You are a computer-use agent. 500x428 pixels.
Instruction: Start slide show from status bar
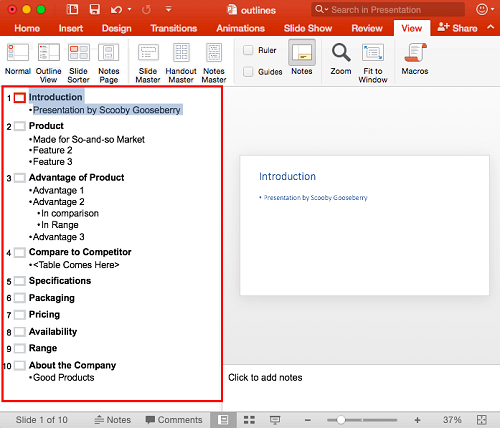[275, 420]
